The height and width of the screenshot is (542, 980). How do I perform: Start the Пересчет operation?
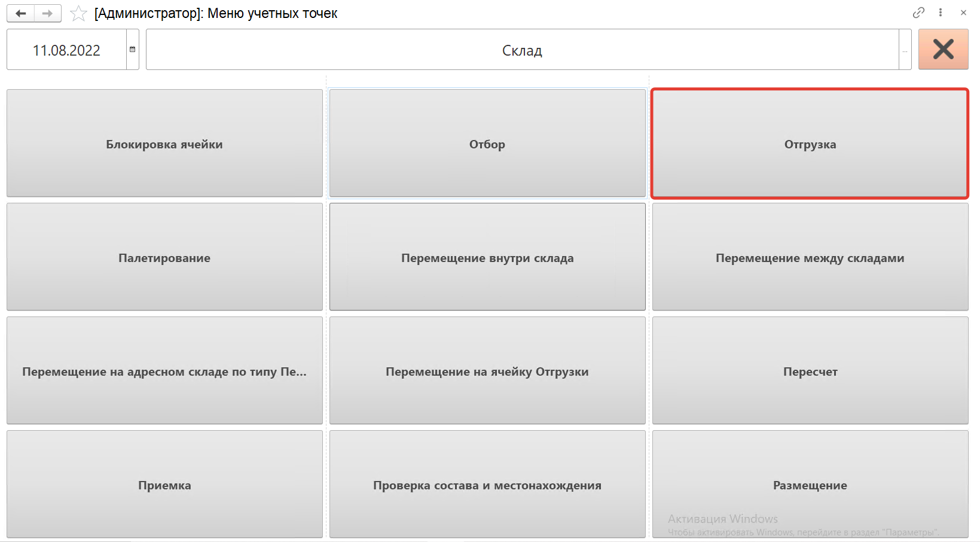coord(810,371)
